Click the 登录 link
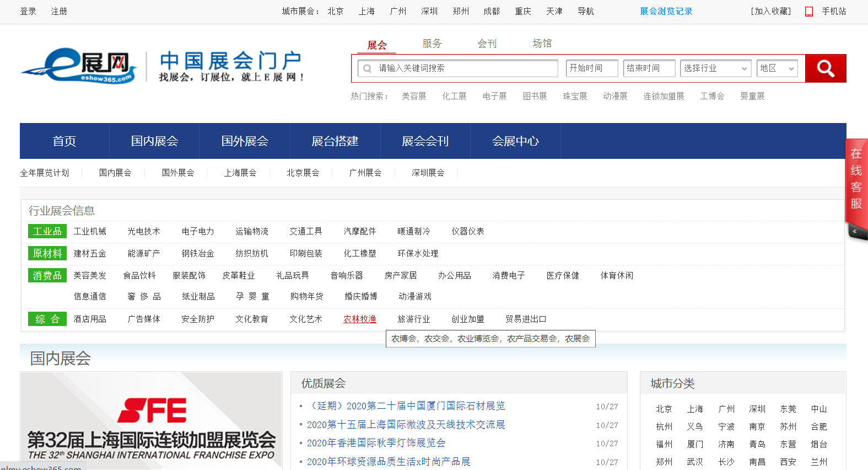Screen dimensions: 868x470 (28, 12)
